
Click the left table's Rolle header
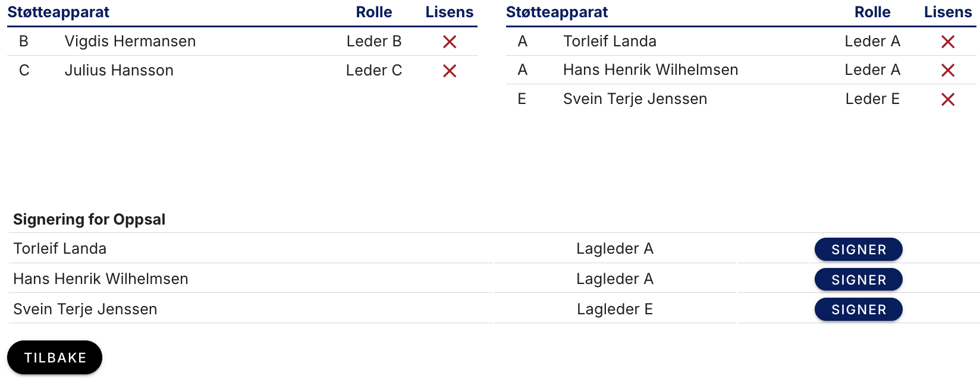(x=373, y=12)
